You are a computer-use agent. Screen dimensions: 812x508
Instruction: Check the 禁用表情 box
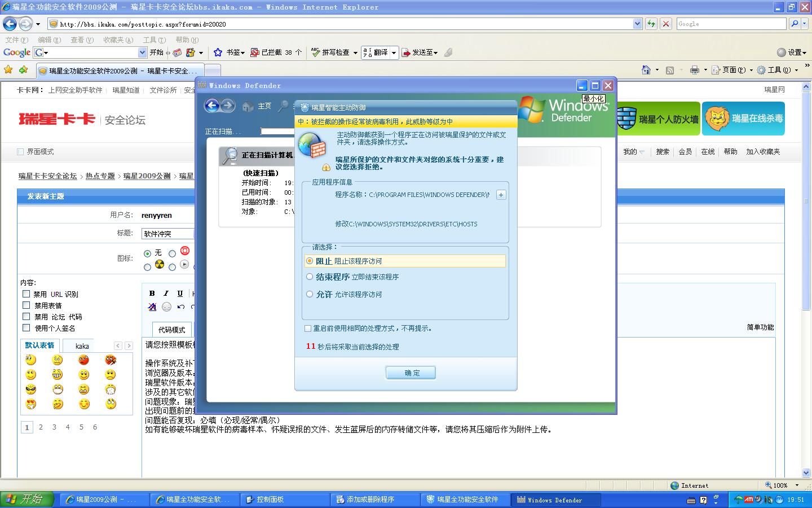[26, 305]
